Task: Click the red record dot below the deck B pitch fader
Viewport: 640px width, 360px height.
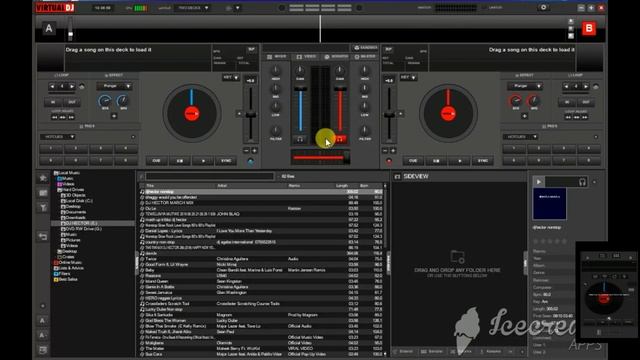Action: [389, 162]
